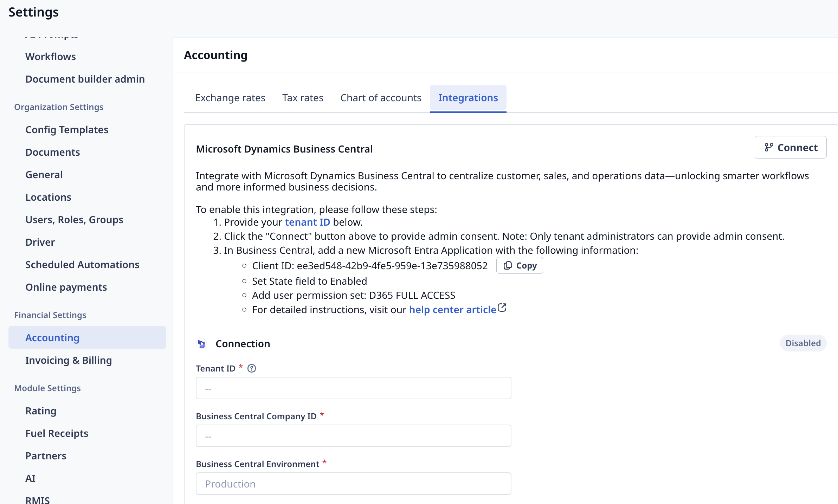This screenshot has height=504, width=838.
Task: Open Invoicing & Billing settings
Action: tap(69, 360)
